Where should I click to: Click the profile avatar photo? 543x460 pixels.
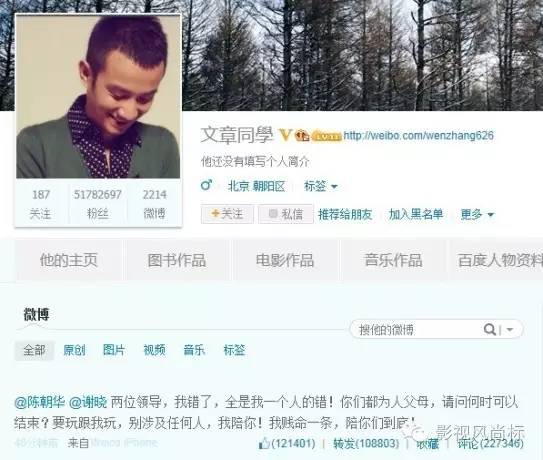click(x=98, y=97)
